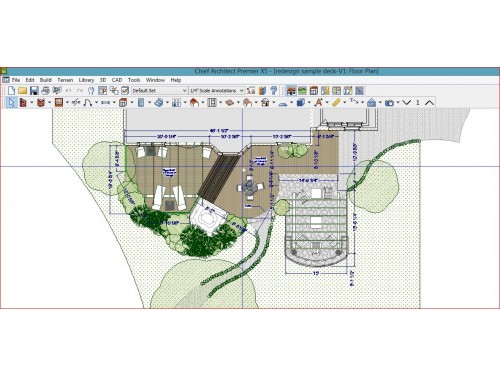This screenshot has width=500, height=375.
Task: Open the 3D menu
Action: pos(103,80)
